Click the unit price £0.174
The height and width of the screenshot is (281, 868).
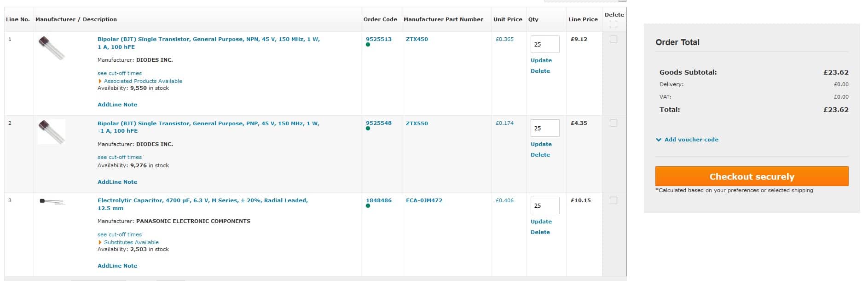(x=504, y=123)
